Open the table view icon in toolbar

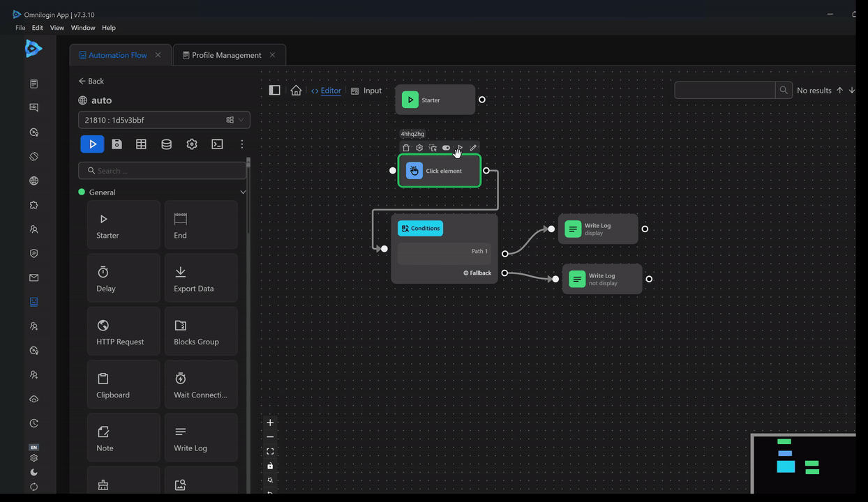[141, 144]
